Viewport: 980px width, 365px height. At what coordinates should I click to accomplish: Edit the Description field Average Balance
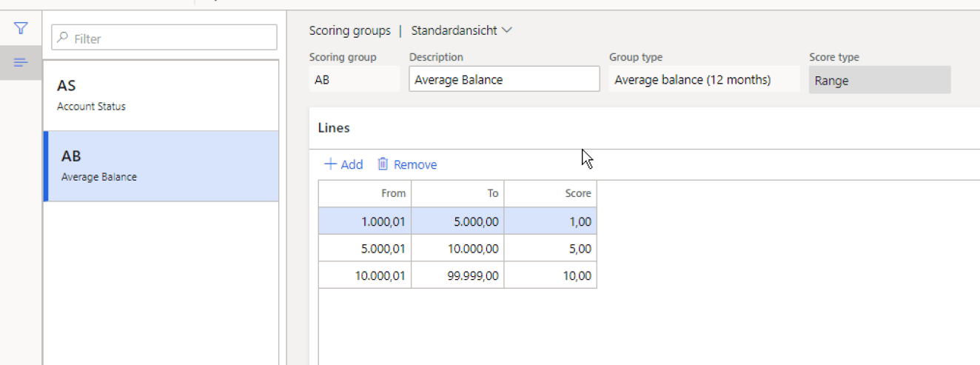504,79
